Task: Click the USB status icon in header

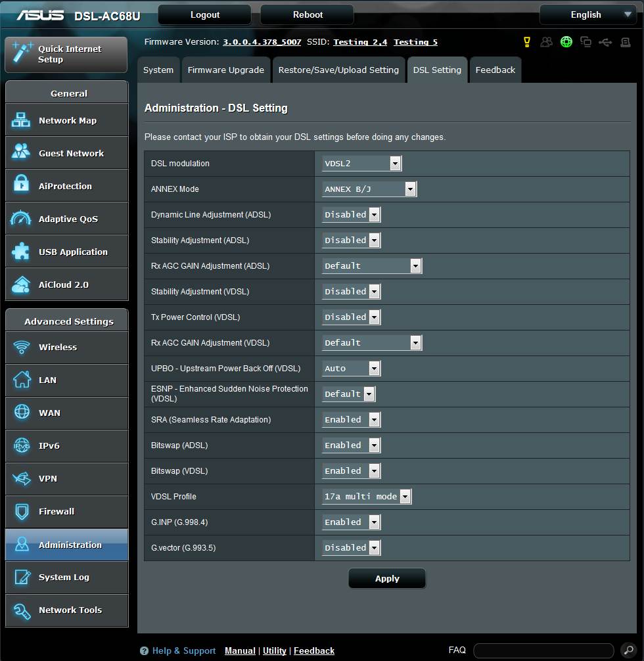Action: coord(605,42)
